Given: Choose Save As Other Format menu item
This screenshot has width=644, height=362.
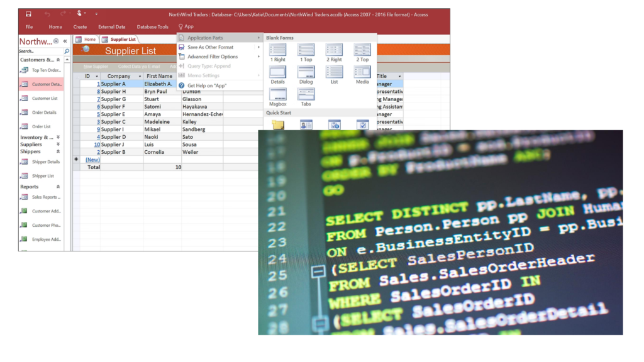Looking at the screenshot, I should coord(220,47).
